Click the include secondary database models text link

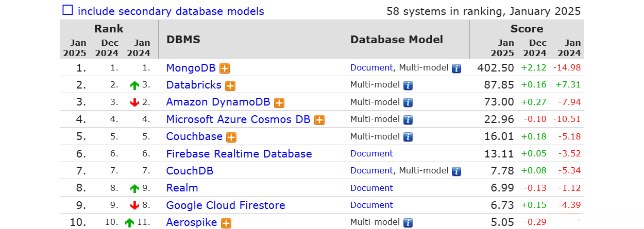pos(171,11)
